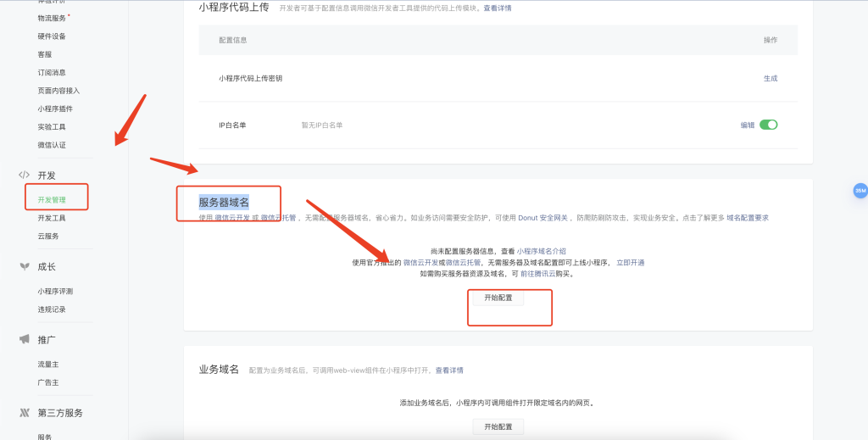Click the 推广 megaphone icon in sidebar

tap(25, 339)
